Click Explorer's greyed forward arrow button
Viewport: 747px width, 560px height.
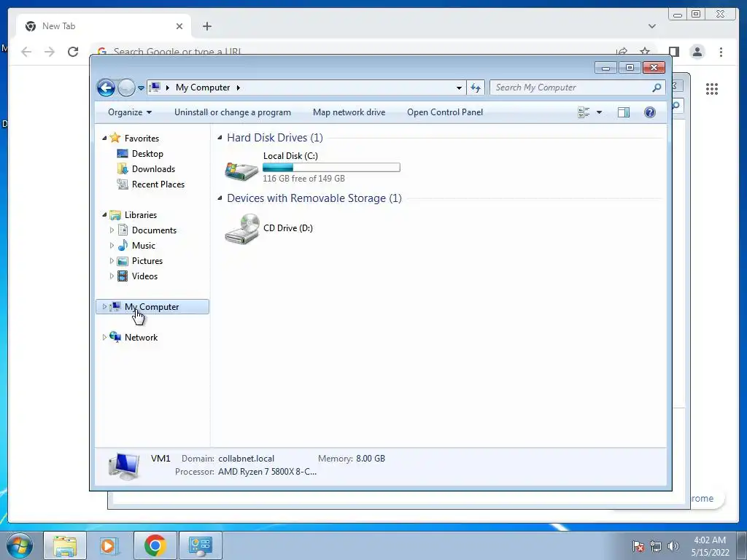tap(126, 87)
